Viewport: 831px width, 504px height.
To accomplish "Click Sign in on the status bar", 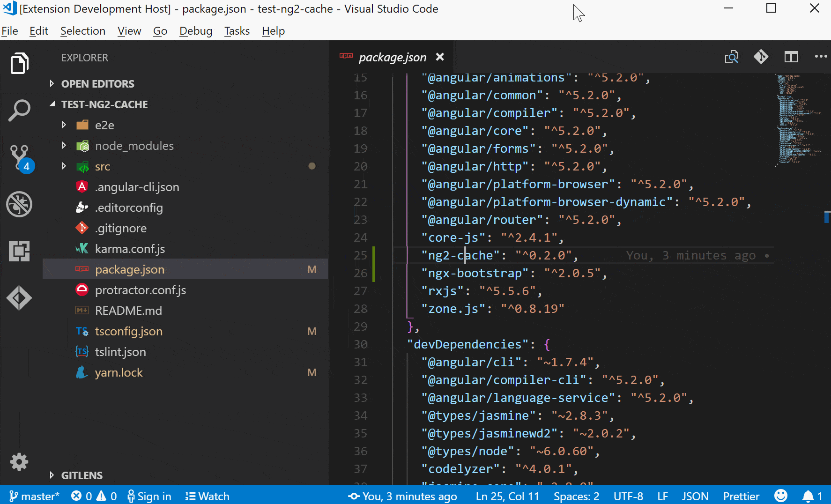I will pyautogui.click(x=149, y=496).
